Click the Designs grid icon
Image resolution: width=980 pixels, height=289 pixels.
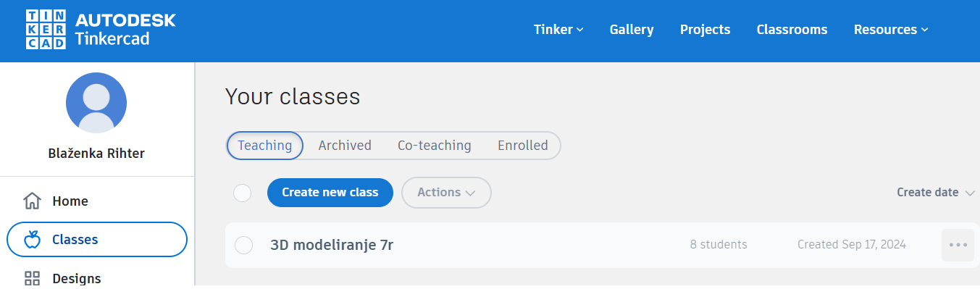(33, 278)
